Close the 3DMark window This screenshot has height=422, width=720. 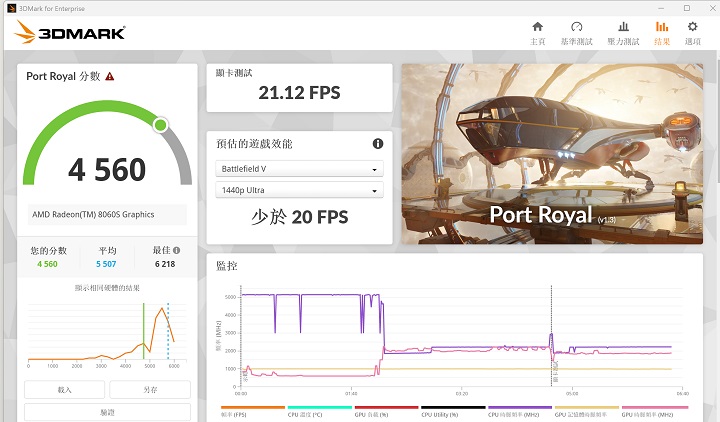(712, 8)
